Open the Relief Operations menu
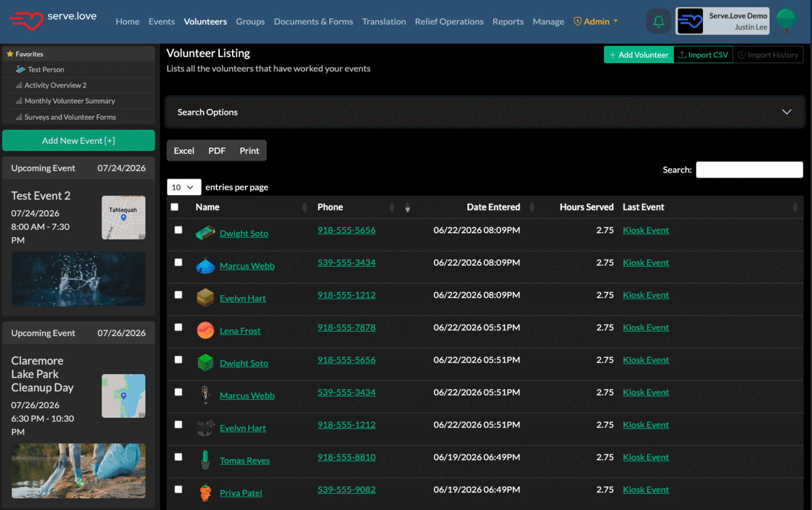 pyautogui.click(x=449, y=21)
